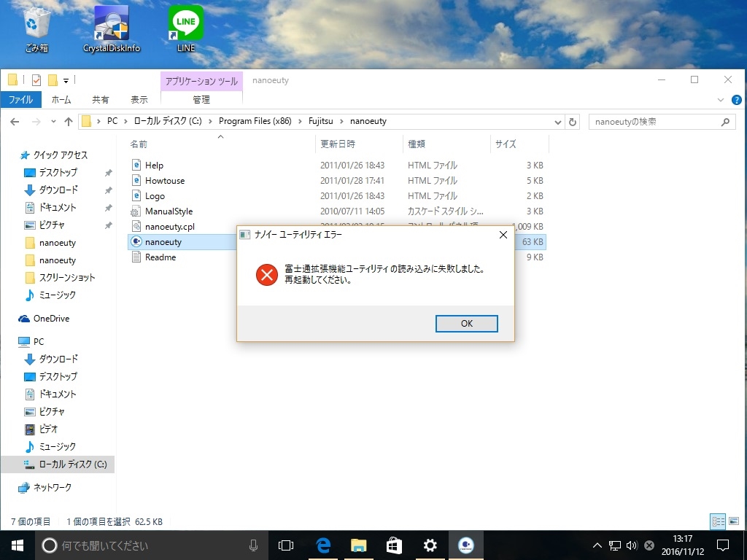Go back with the left arrow button
The image size is (747, 560).
point(15,122)
